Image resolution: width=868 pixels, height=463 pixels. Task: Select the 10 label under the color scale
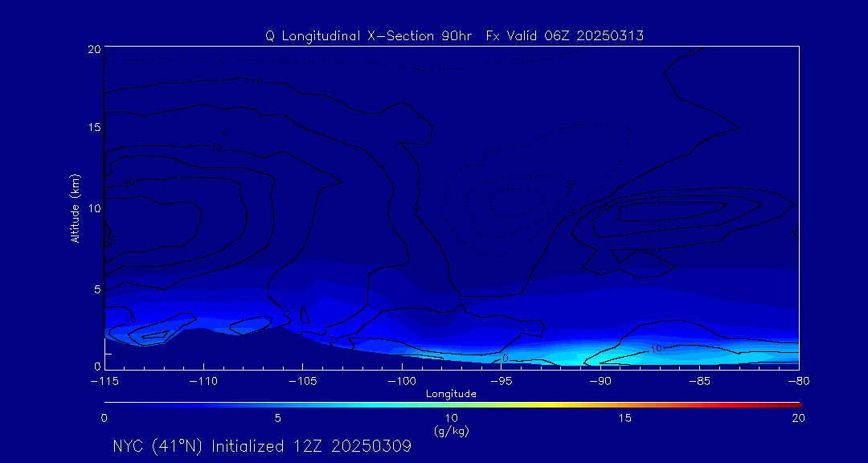point(452,419)
